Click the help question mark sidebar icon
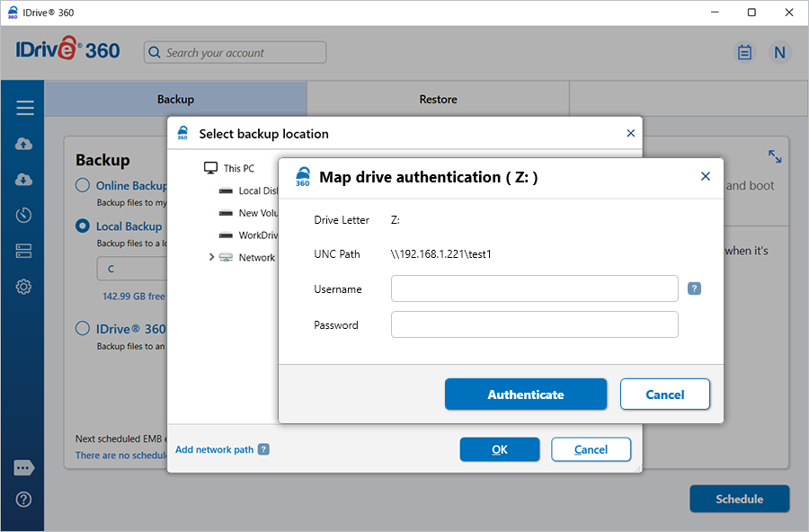Viewport: 809px width, 532px height. (x=24, y=500)
